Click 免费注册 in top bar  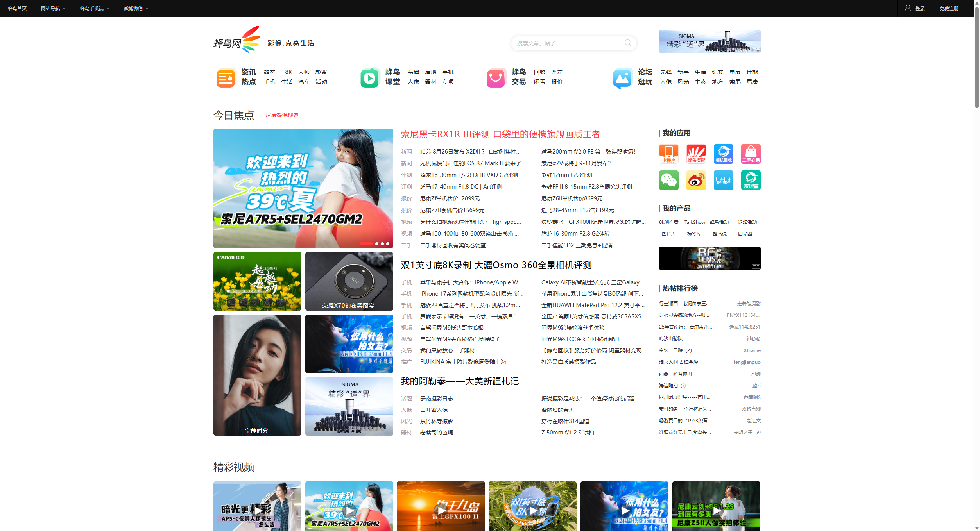pos(949,8)
